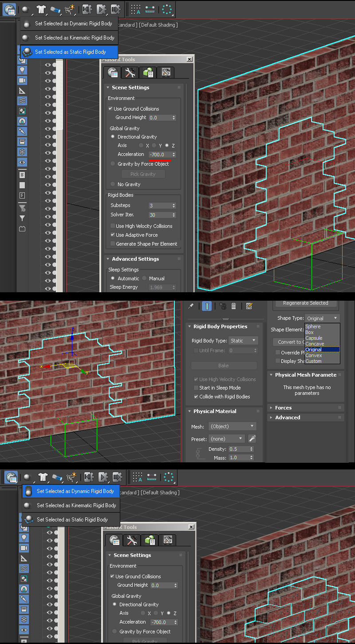Open the configure modifier sets icon
Image resolution: width=355 pixels, height=644 pixels.
coord(249,306)
